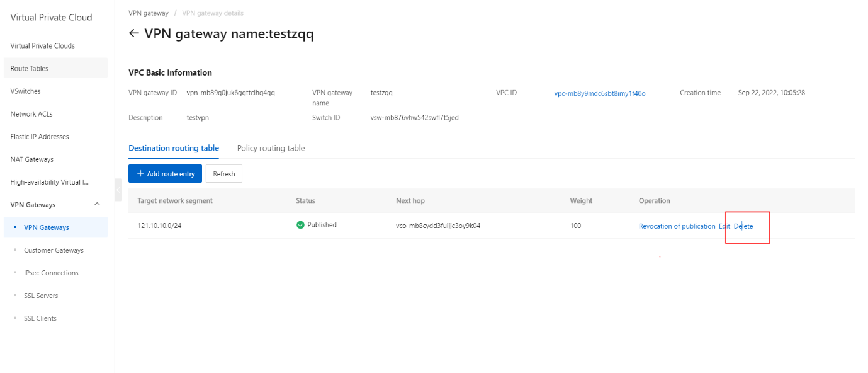
Task: Click the green Published status icon
Action: (x=300, y=225)
